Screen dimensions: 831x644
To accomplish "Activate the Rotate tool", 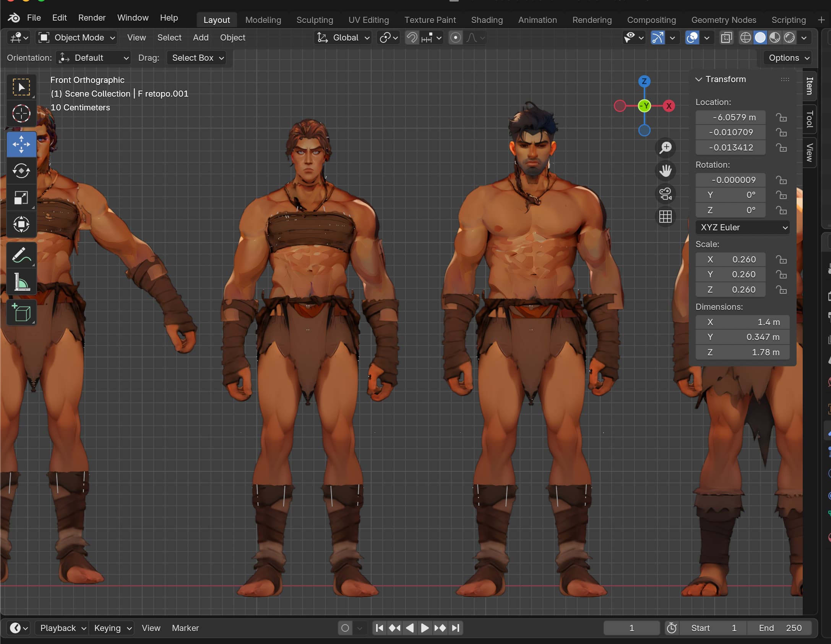I will point(21,171).
